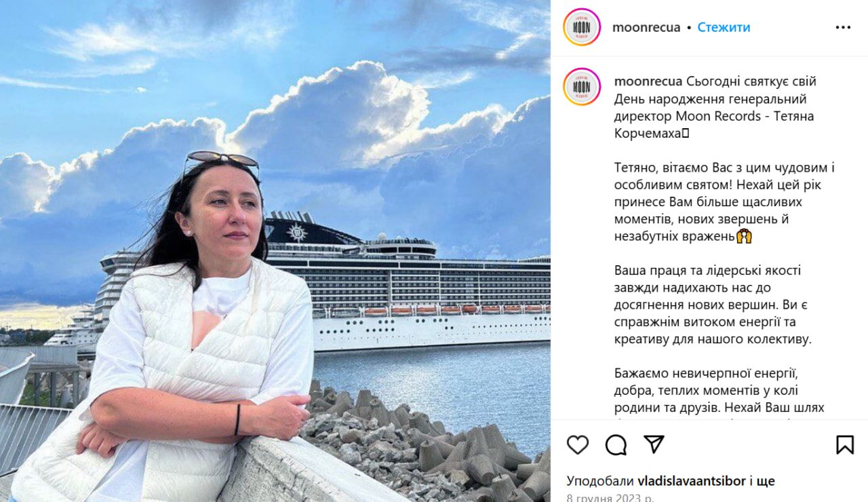Follow the account via the Стежити button
Image resolution: width=868 pixels, height=502 pixels.
coord(724,28)
